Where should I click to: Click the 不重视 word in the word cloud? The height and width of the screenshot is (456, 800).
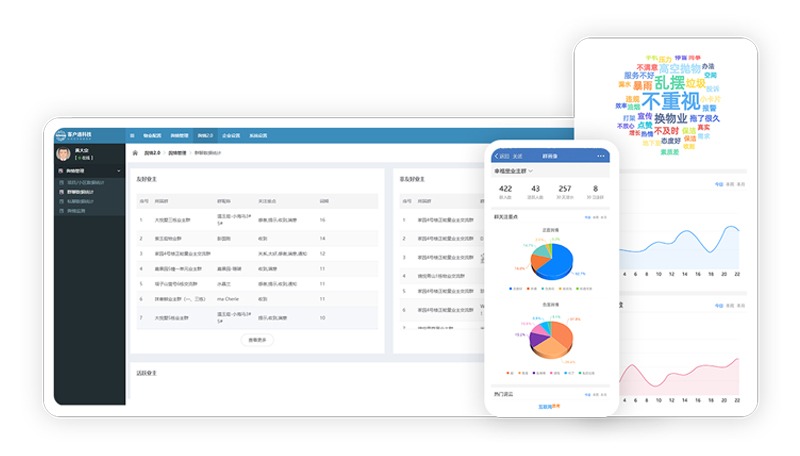click(669, 101)
